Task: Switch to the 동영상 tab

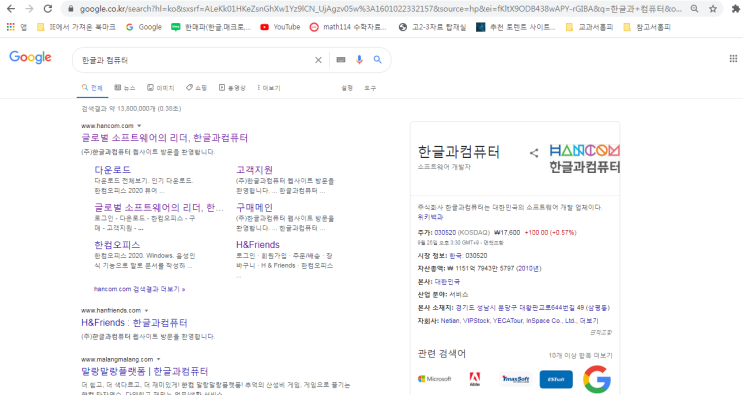Action: click(x=232, y=88)
